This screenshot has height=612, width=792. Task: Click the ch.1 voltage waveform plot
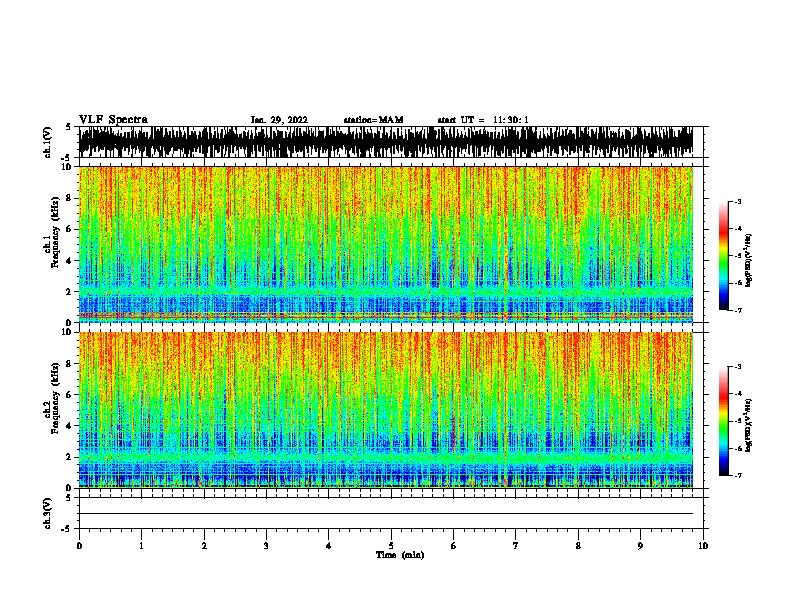coord(386,142)
